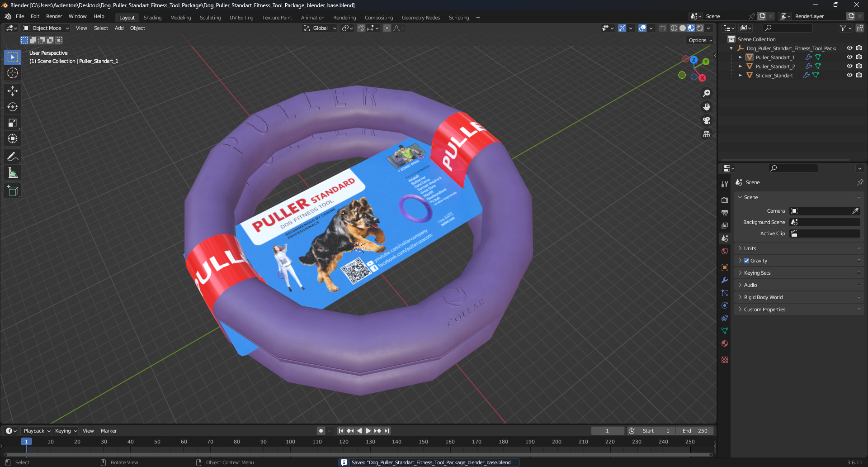Open the Material properties tab
868x467 pixels.
click(725, 343)
